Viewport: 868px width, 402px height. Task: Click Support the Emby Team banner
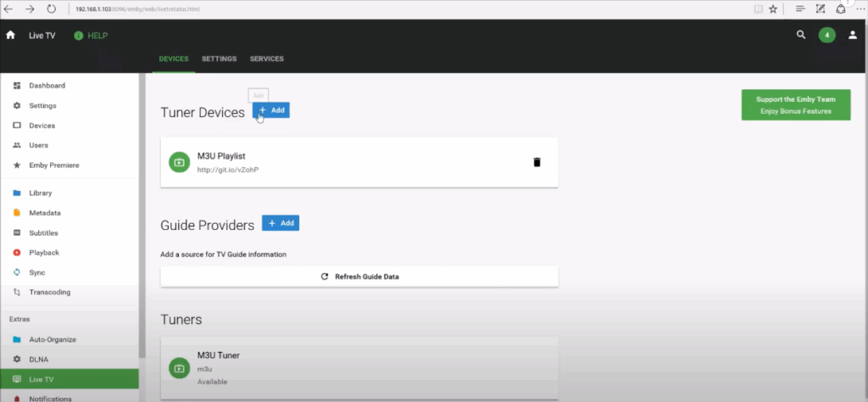coord(795,105)
